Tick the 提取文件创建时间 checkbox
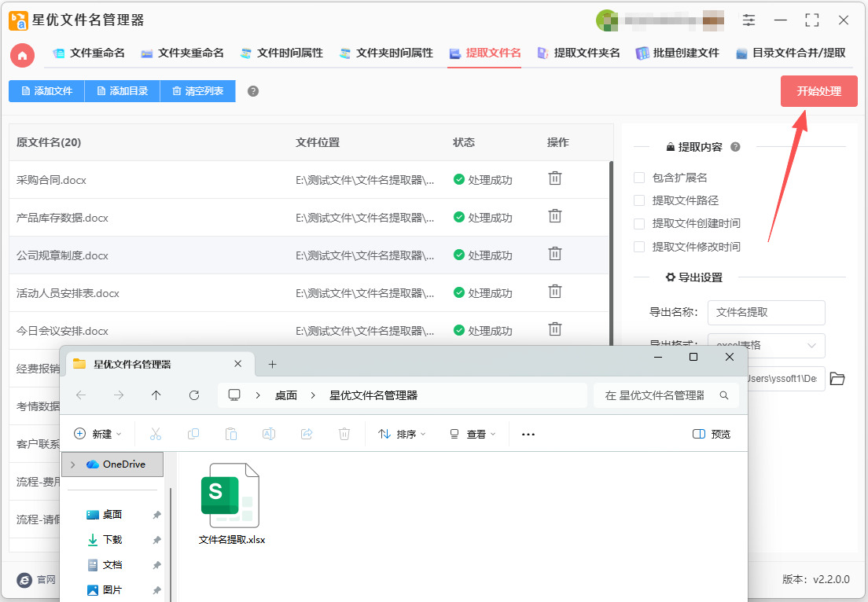Viewport: 868px width, 602px height. 639,223
